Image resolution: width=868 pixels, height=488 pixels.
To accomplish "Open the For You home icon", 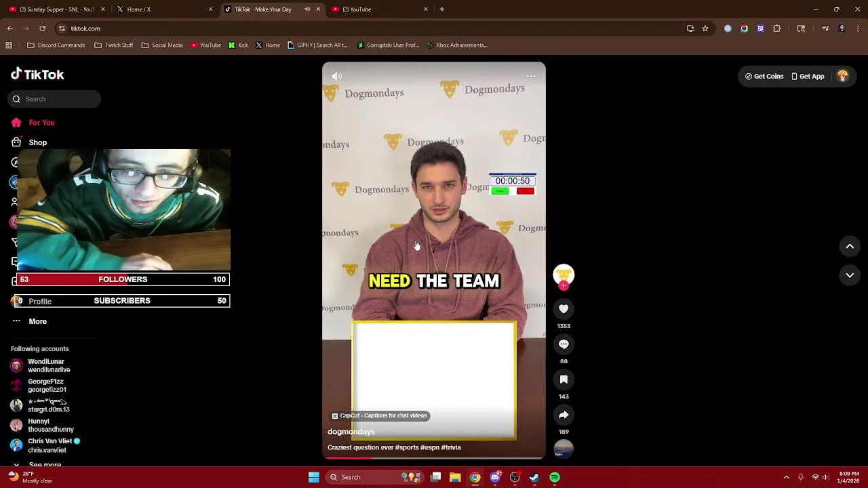I will [16, 123].
